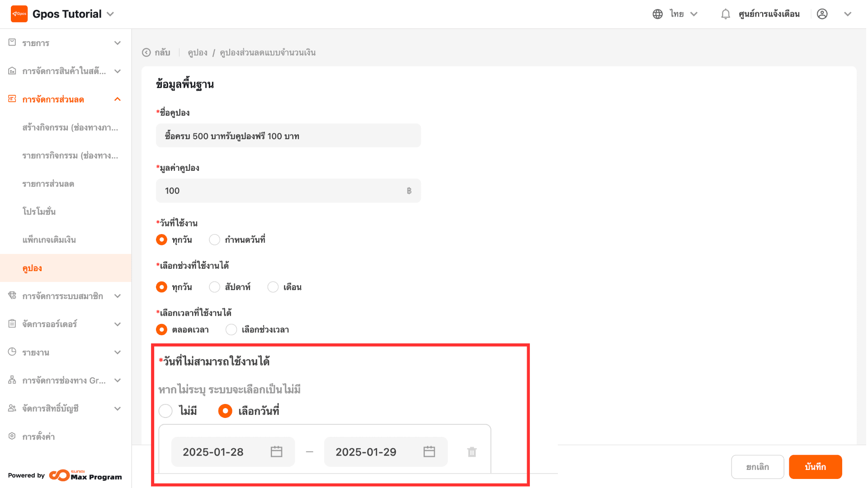
Task: Click the back arrow icon next to กลับ
Action: 146,52
